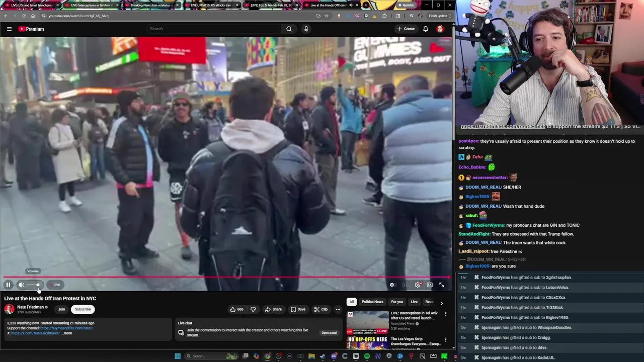Adjust the volume slider in the player

point(33,285)
